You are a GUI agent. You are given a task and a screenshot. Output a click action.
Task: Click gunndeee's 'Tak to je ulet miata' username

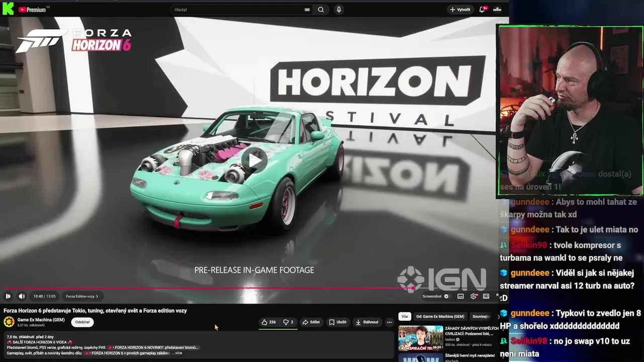(530, 230)
